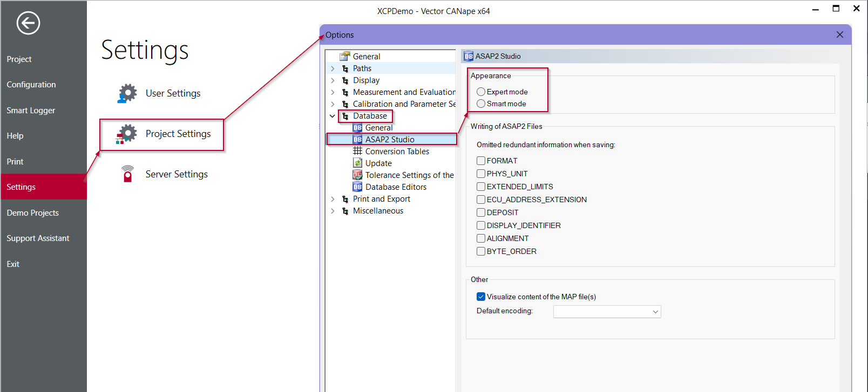Open Configuration in the sidebar
Image resolution: width=868 pixels, height=392 pixels.
[x=44, y=85]
